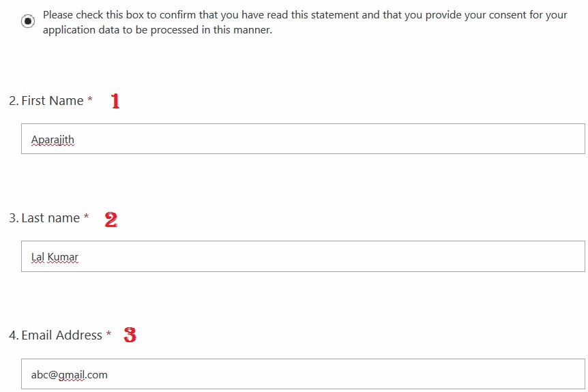Viewport: 588px width, 392px height.
Task: Click the required asterisk beside Last name
Action: coord(87,217)
